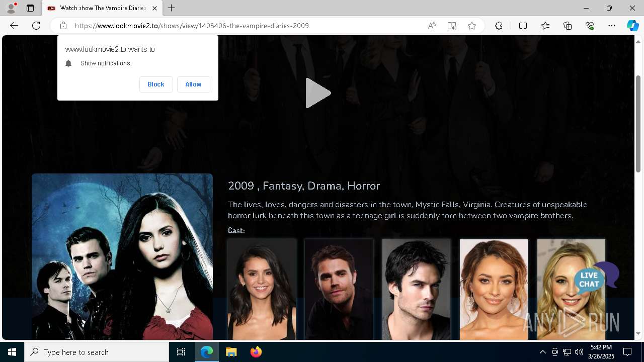Image resolution: width=644 pixels, height=362 pixels.
Task: Open first cast member photo
Action: click(x=262, y=289)
